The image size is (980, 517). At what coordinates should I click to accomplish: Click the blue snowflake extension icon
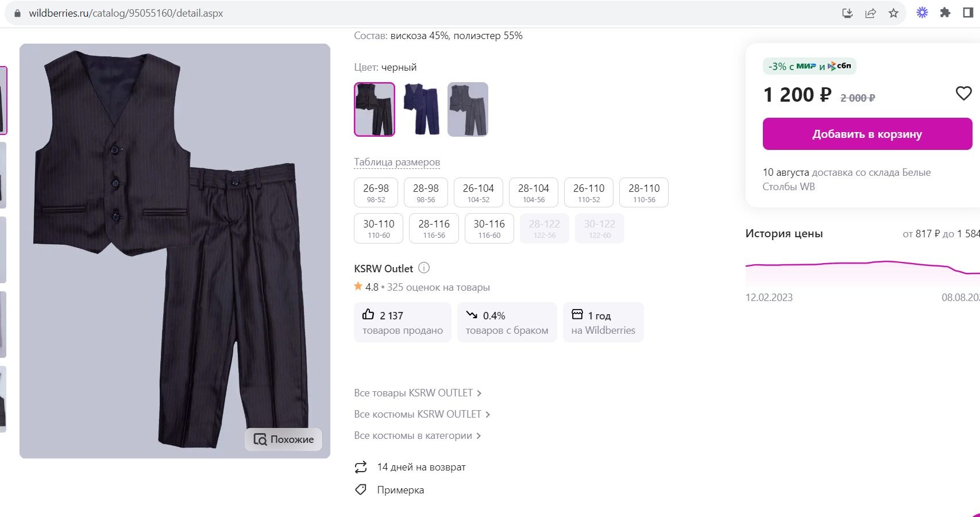[x=922, y=13]
